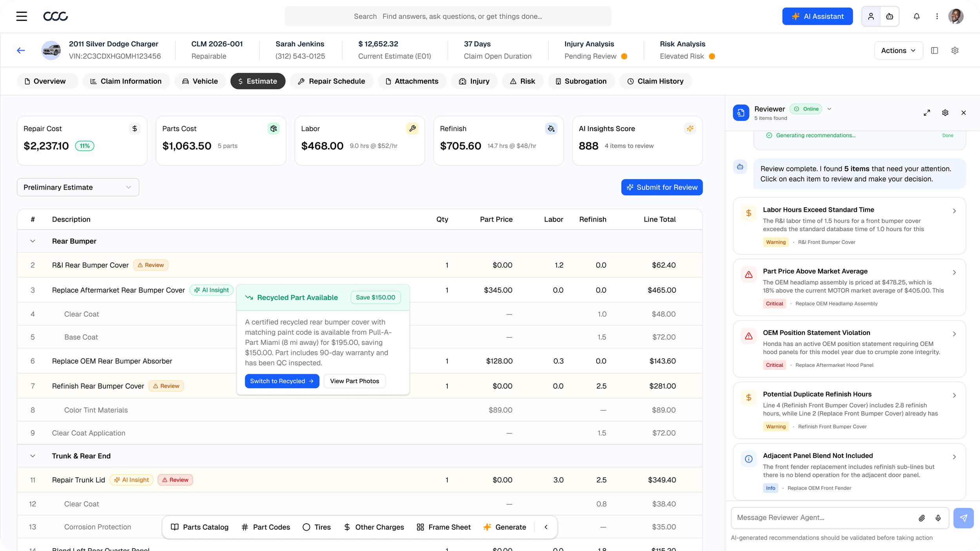Click the Parts Cost box icon
980x551 pixels.
pyautogui.click(x=274, y=129)
